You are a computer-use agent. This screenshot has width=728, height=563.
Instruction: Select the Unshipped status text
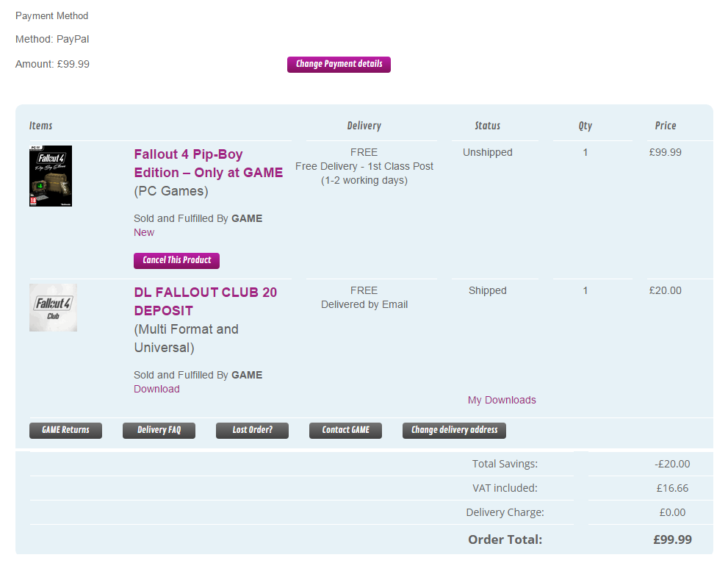click(x=488, y=152)
